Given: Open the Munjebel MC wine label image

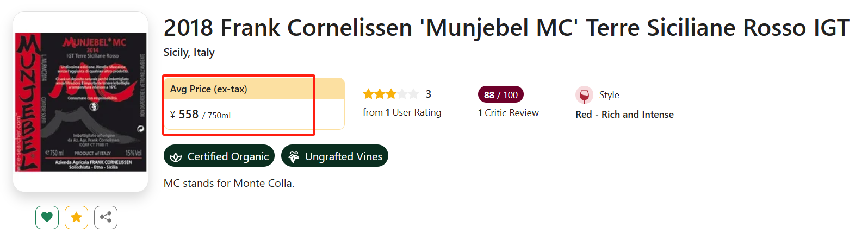Looking at the screenshot, I should pos(80,102).
